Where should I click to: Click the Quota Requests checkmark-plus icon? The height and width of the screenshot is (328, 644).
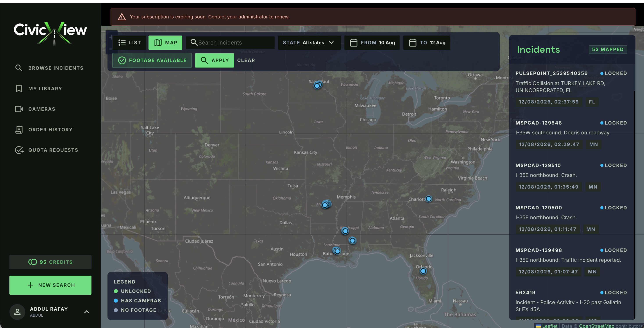click(x=19, y=150)
